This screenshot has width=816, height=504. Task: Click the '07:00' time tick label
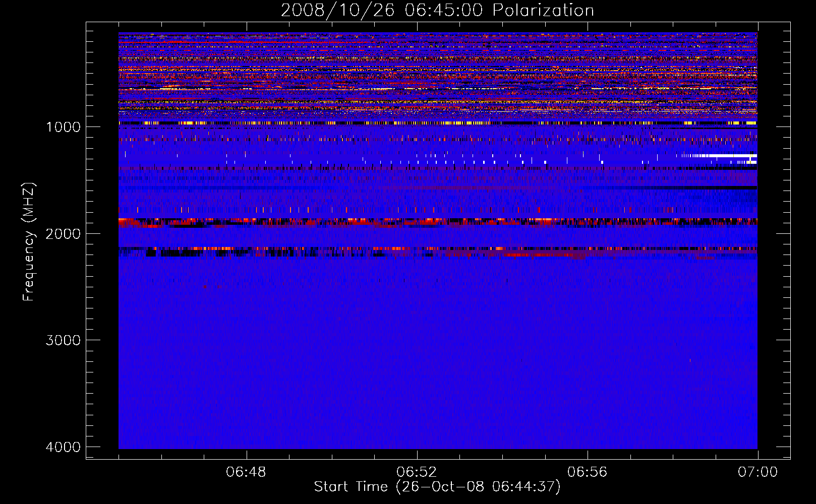[757, 472]
